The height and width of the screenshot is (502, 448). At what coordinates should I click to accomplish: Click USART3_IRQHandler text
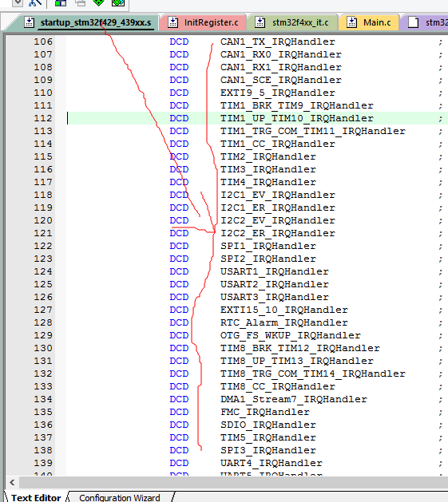[275, 298]
